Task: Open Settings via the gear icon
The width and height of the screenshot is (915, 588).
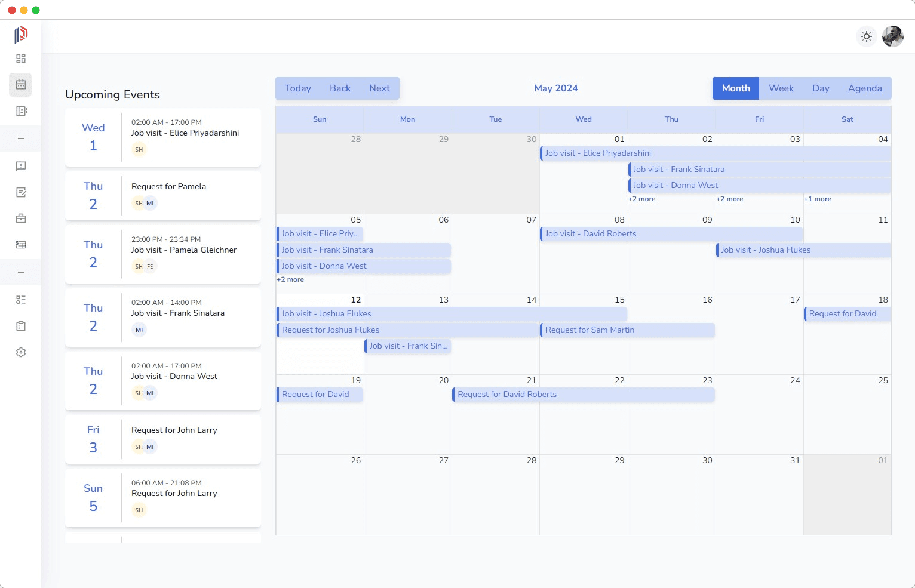Action: 20,352
